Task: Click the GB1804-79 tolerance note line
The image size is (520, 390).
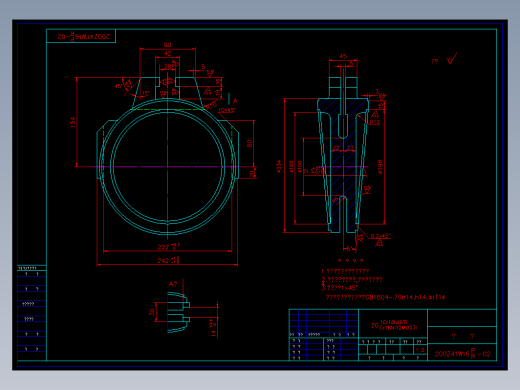Action: [x=385, y=297]
